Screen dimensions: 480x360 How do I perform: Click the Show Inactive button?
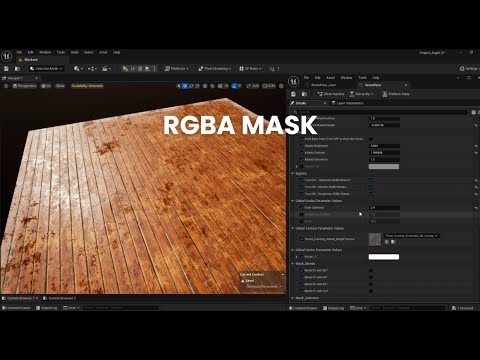click(331, 94)
